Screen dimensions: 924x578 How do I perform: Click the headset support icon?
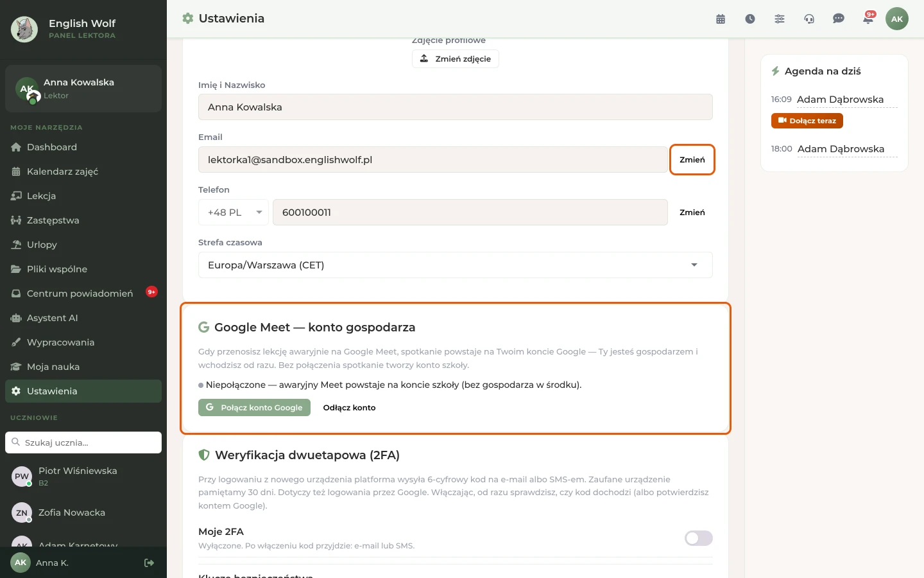[809, 19]
